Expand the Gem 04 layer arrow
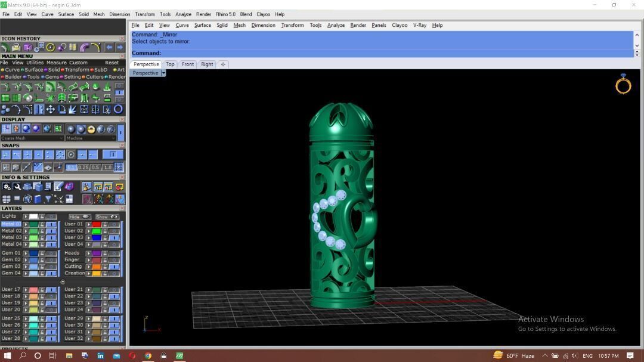Image resolution: width=644 pixels, height=362 pixels. [x=26, y=273]
